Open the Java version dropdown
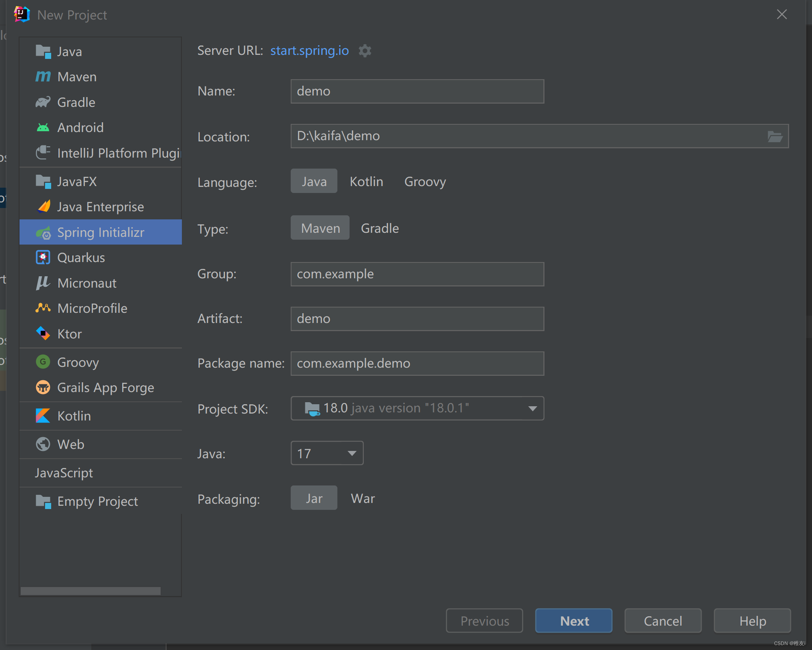The image size is (812, 650). [x=327, y=453]
